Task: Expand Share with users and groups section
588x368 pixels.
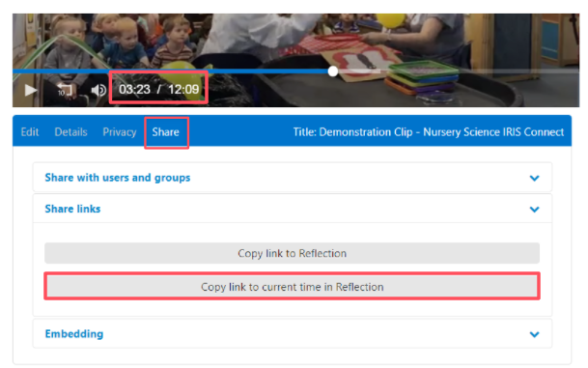Action: (293, 178)
